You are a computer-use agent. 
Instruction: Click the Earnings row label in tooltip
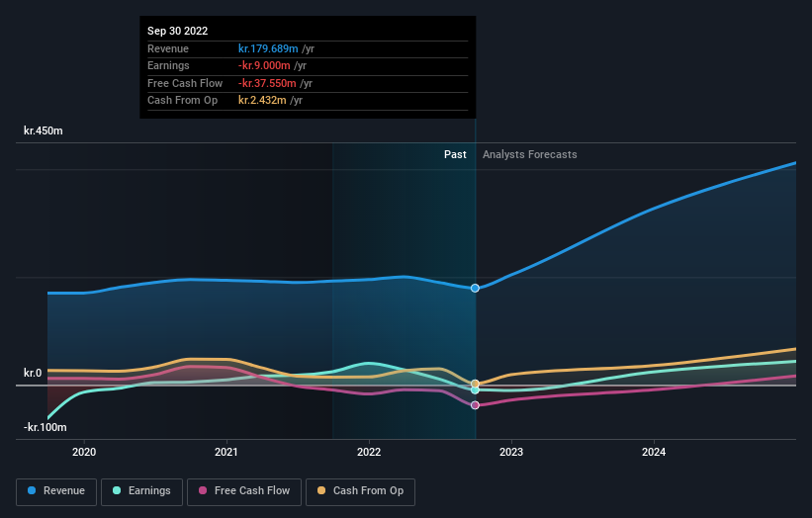168,65
